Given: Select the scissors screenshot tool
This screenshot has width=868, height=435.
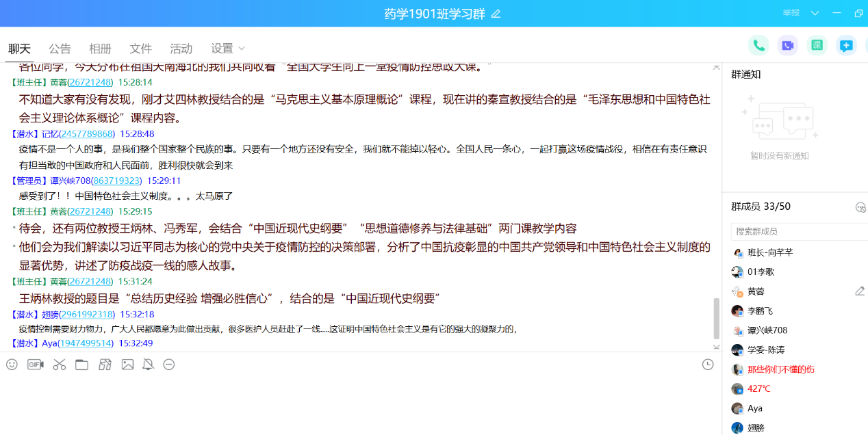Looking at the screenshot, I should pos(60,365).
